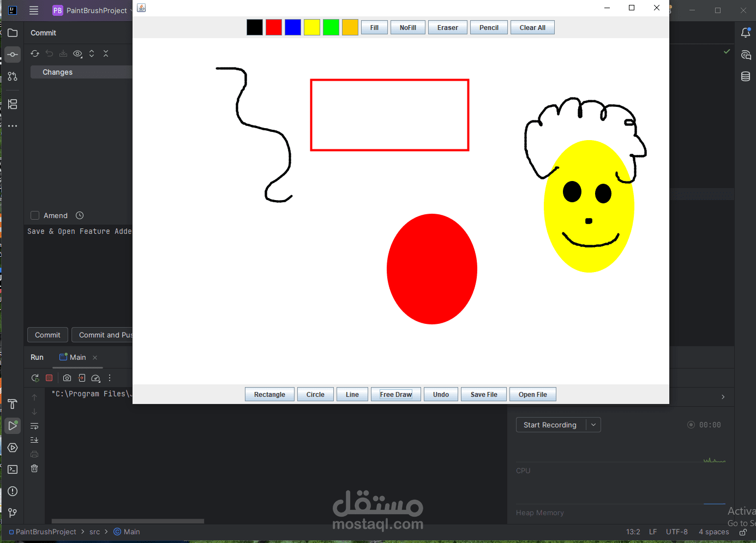Viewport: 756px width, 543px height.
Task: Select the Free Draw button
Action: (x=396, y=394)
